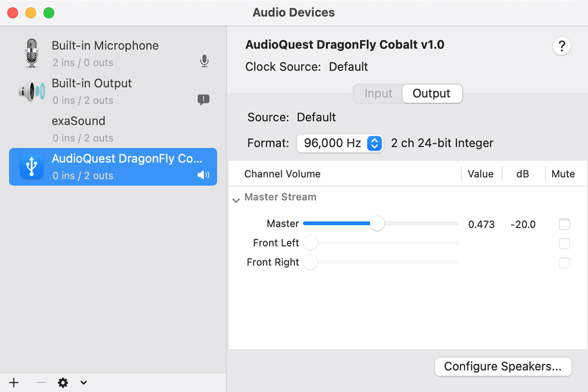Click the Built-in Output speaker icon
Screen dimensions: 588x392
point(32,91)
